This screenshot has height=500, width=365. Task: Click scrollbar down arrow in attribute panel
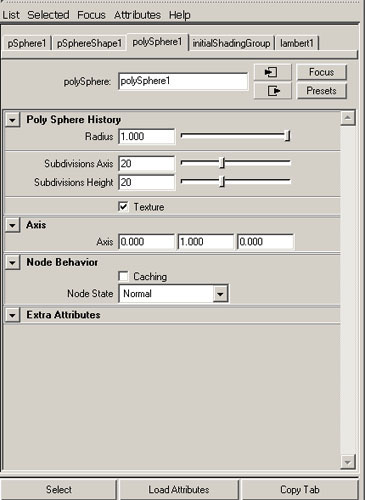348,462
